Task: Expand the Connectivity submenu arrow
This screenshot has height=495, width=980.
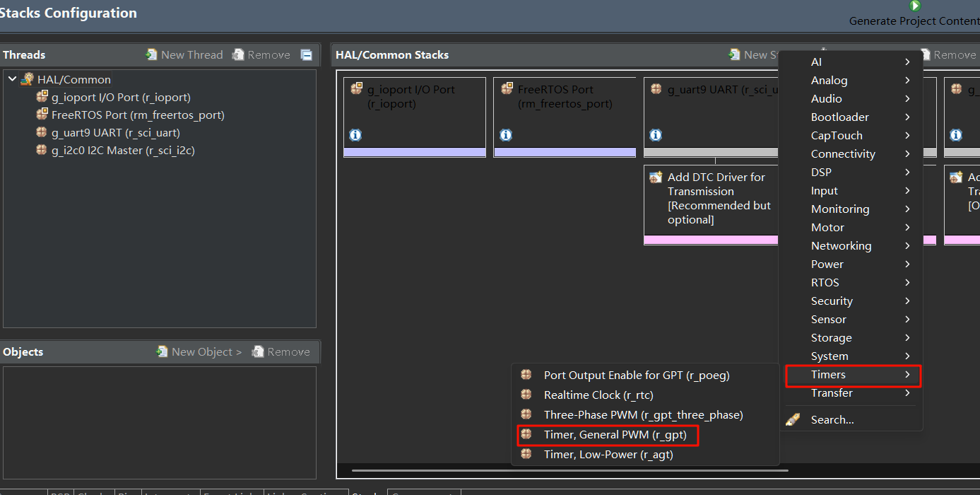Action: (x=907, y=153)
